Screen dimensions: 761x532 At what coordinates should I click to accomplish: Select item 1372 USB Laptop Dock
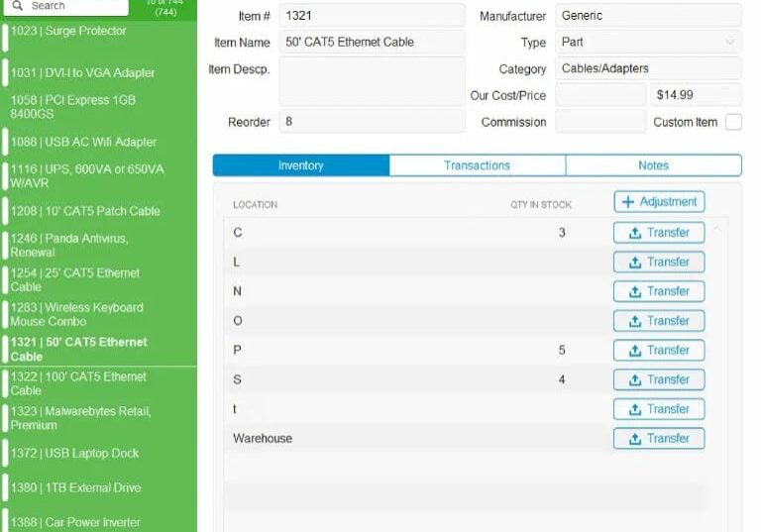(98, 454)
